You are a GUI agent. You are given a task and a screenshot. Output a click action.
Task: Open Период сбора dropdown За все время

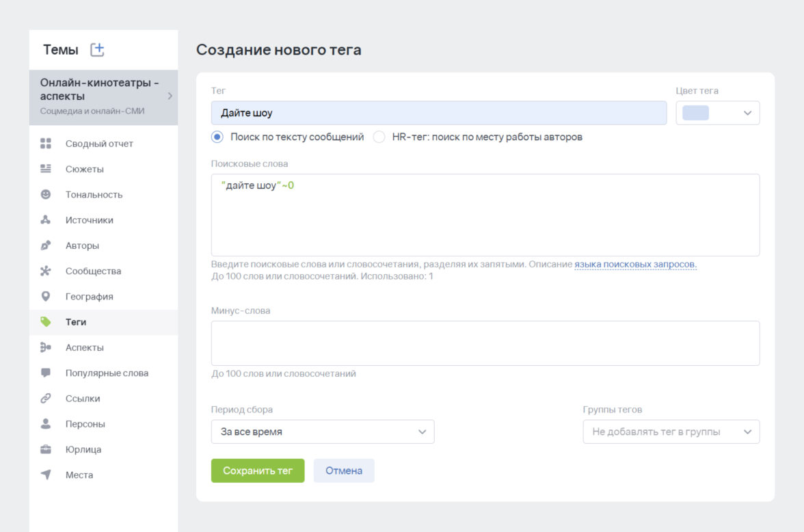[322, 432]
